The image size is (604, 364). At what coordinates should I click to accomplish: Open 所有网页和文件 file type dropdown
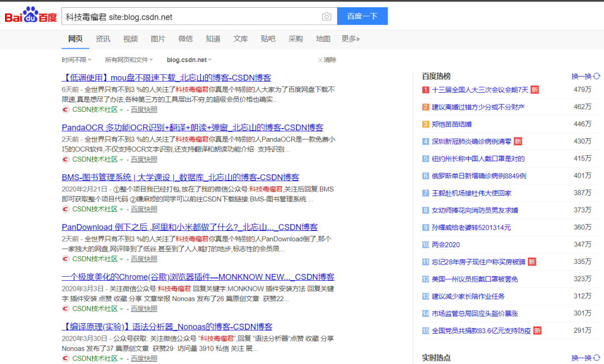[129, 60]
